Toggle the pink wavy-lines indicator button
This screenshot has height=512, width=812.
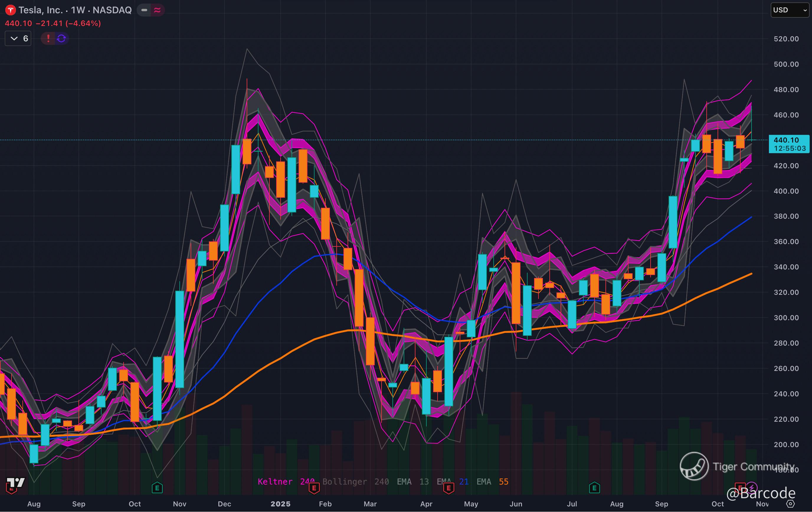[x=157, y=10]
